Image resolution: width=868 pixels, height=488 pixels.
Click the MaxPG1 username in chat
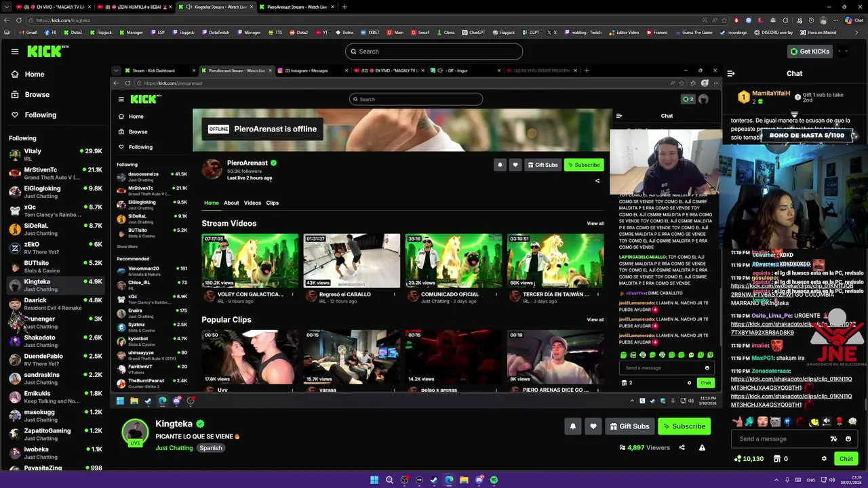click(x=763, y=358)
